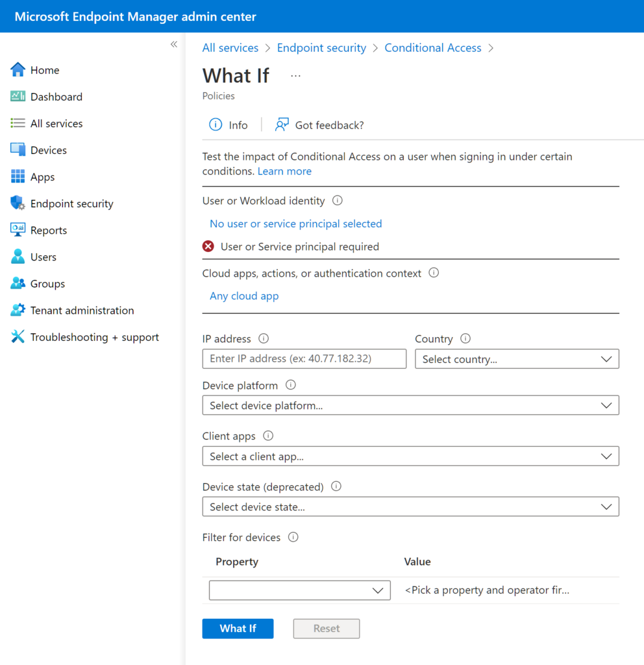Click the Info circle icon in toolbar
The image size is (644, 665).
point(216,125)
